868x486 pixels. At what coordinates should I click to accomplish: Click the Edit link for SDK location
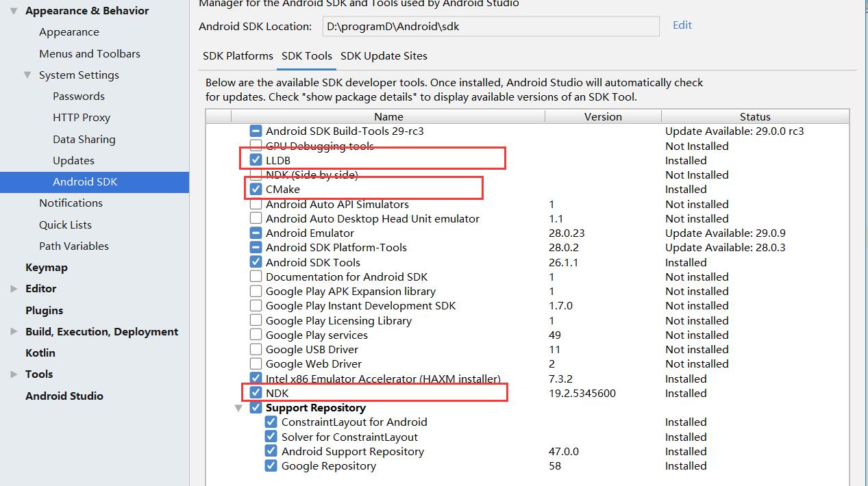tap(682, 25)
